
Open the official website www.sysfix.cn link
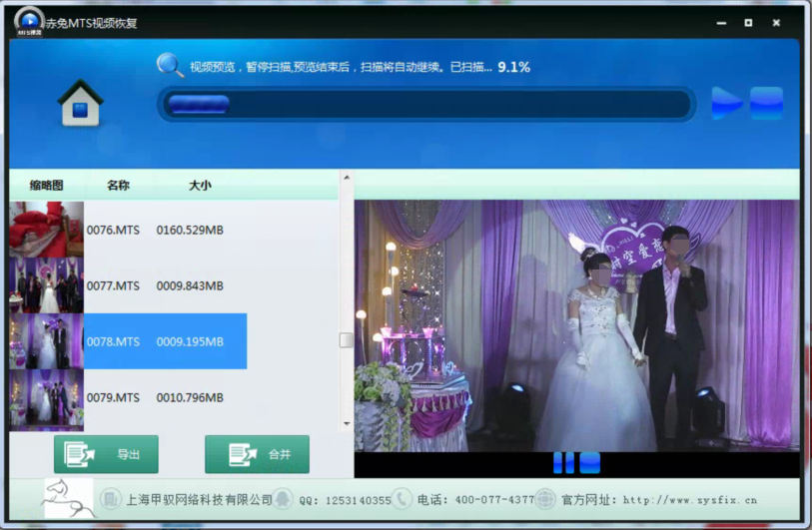pyautogui.click(x=690, y=500)
